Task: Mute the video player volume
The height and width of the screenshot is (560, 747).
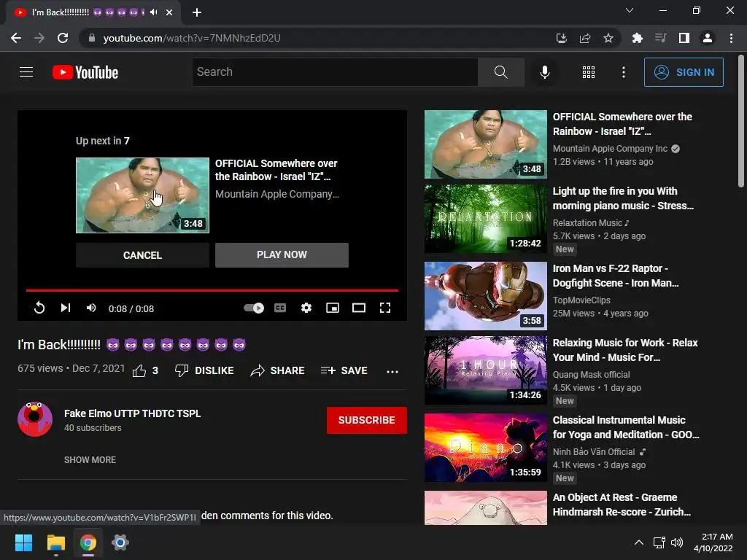Action: [91, 308]
